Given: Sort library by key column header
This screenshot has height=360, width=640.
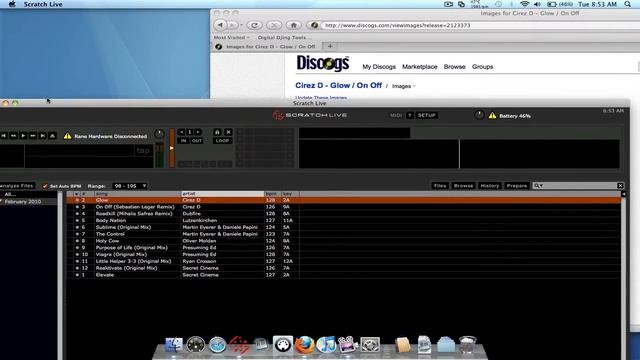Looking at the screenshot, I should point(290,194).
